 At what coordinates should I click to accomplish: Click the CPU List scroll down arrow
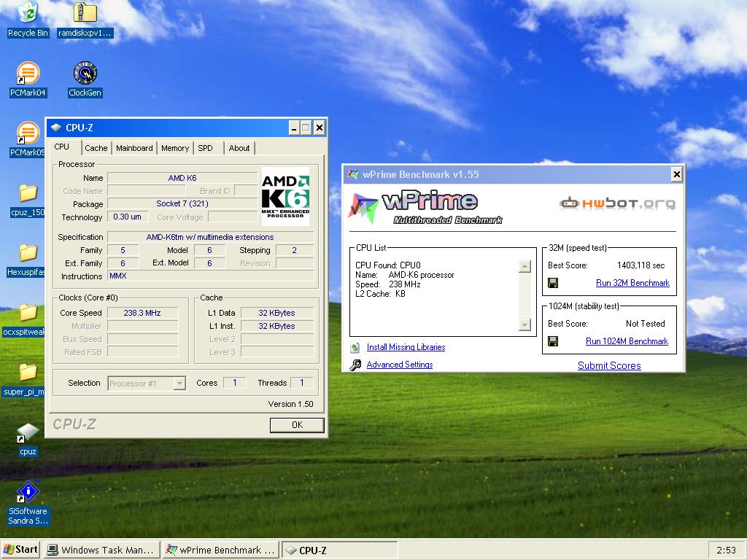525,324
